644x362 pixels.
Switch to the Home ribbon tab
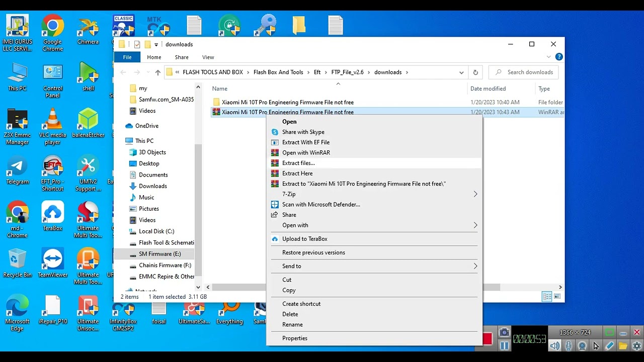154,57
